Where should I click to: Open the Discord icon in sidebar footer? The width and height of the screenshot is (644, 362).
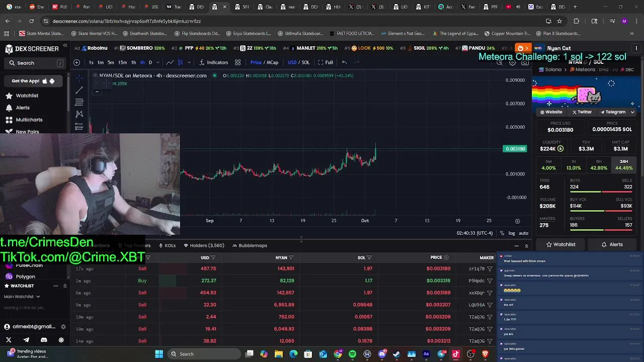(x=44, y=340)
